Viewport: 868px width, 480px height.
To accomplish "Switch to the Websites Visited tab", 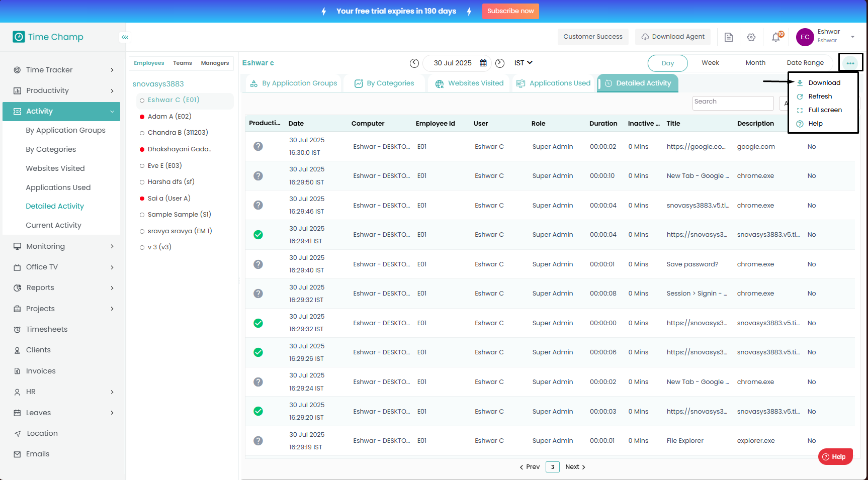I will pyautogui.click(x=470, y=83).
